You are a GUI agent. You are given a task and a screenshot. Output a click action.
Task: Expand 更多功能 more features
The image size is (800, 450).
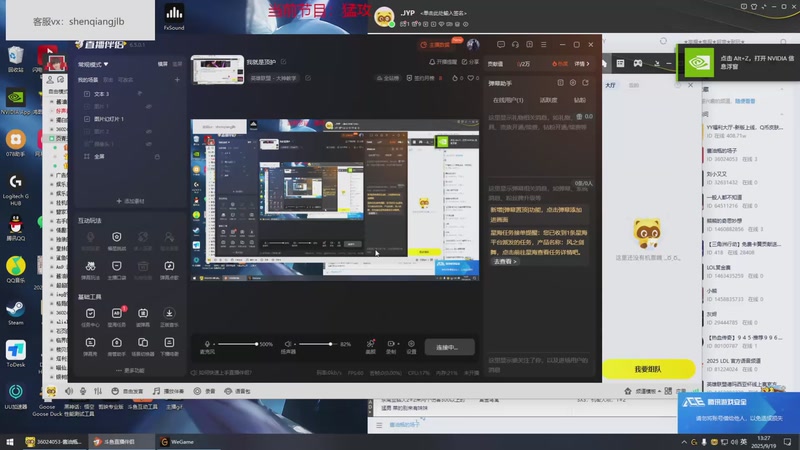130,370
